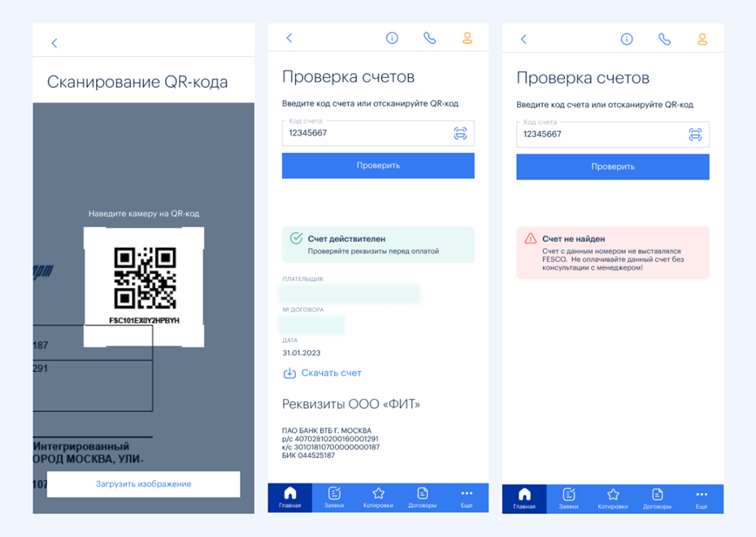756x537 pixels.
Task: Click the red warning triangle icon
Action: 530,238
